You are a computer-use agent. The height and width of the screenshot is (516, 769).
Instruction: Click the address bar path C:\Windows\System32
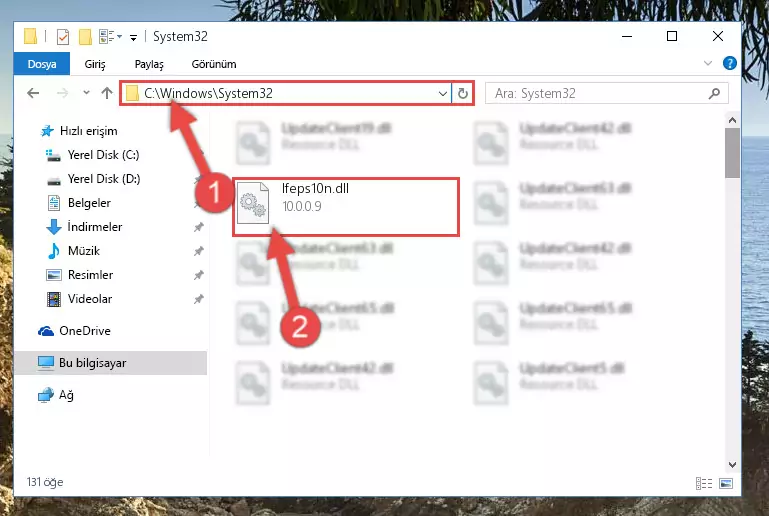coord(208,93)
